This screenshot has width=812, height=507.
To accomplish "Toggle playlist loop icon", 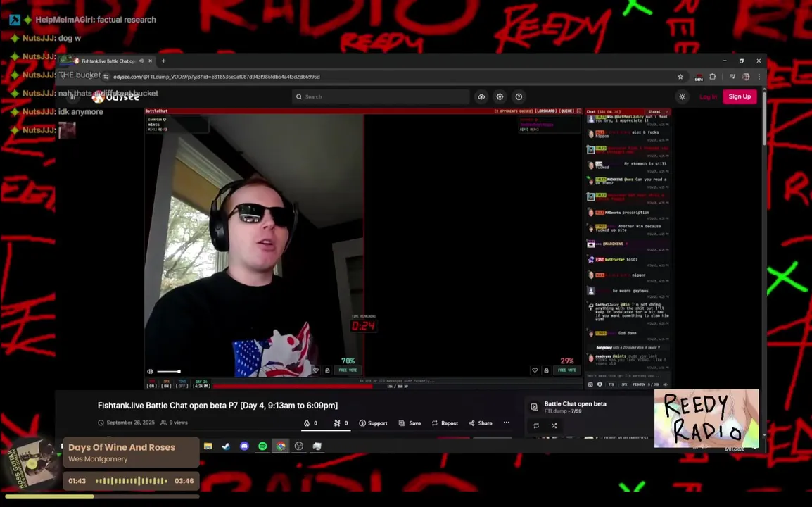I will pyautogui.click(x=536, y=425).
